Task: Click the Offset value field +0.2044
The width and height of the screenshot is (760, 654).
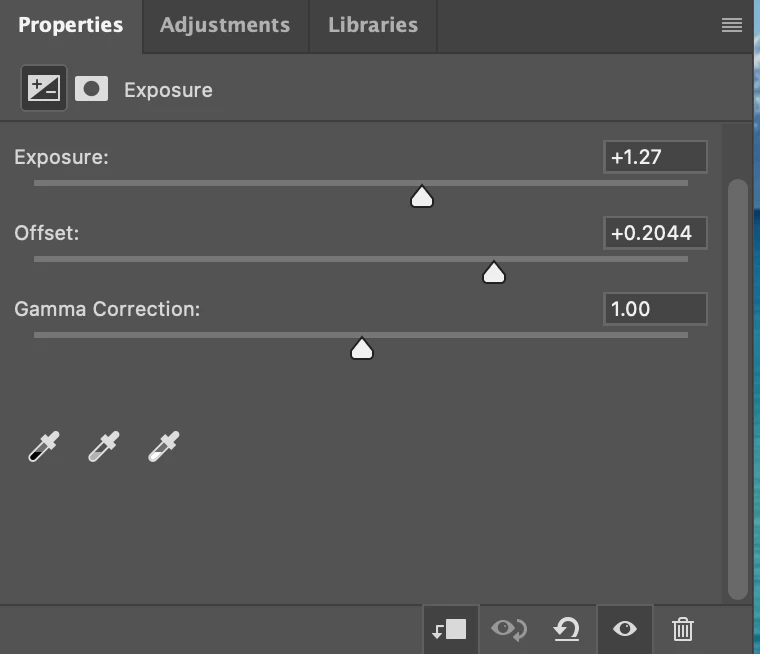Action: 655,233
